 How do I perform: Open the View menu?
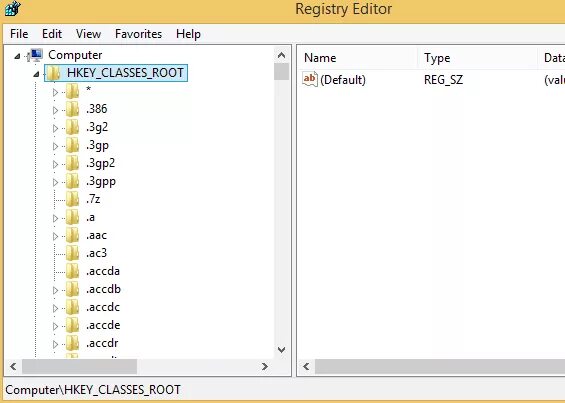pos(88,34)
